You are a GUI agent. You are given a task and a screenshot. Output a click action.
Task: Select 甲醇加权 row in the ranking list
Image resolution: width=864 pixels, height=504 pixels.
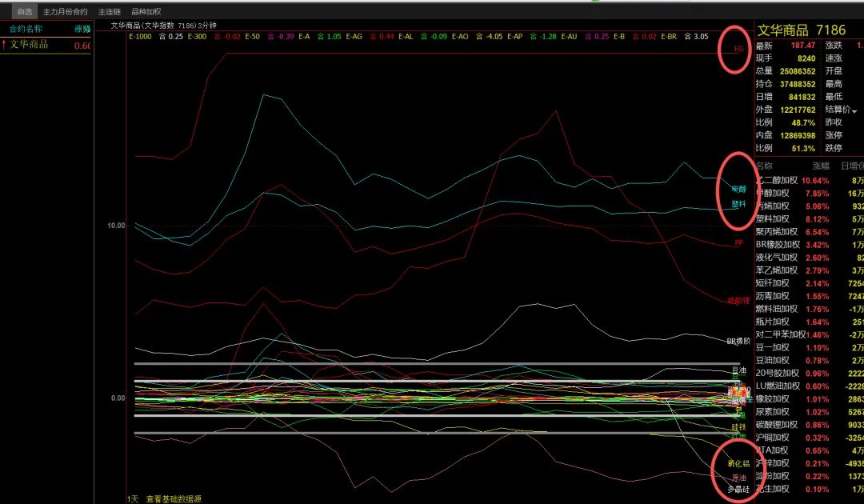[x=810, y=194]
